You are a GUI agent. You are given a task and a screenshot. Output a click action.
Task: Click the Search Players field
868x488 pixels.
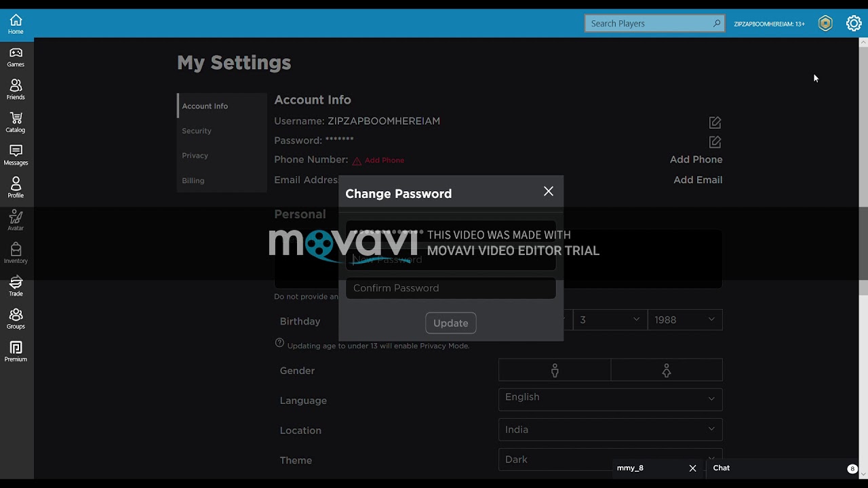[654, 24]
